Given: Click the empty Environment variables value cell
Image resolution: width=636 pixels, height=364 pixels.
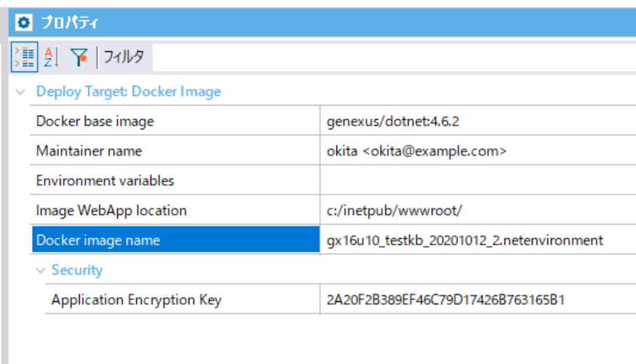Looking at the screenshot, I should (x=478, y=180).
